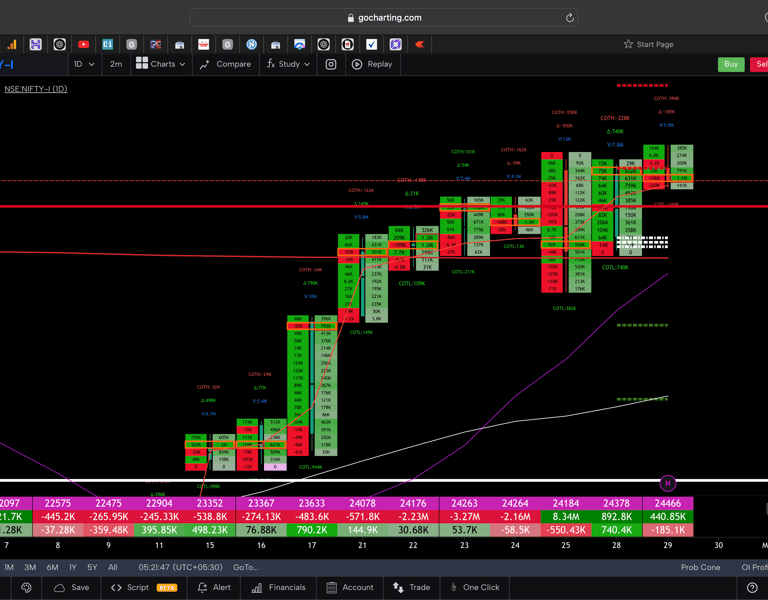Click the 24466 price cell
The width and height of the screenshot is (768, 600).
[668, 503]
